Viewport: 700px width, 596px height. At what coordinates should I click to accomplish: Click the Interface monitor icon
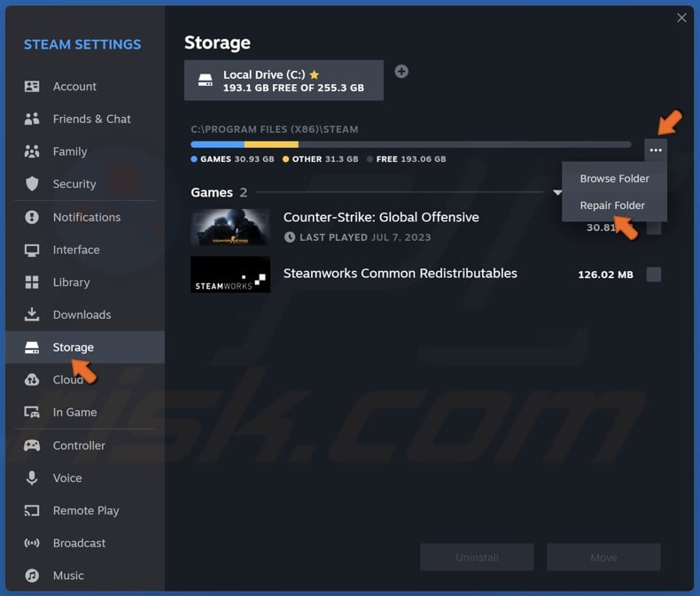pyautogui.click(x=32, y=250)
